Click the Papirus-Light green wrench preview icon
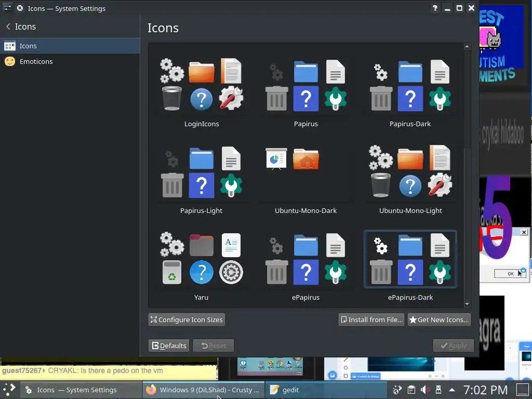The image size is (532, 399). (x=231, y=185)
